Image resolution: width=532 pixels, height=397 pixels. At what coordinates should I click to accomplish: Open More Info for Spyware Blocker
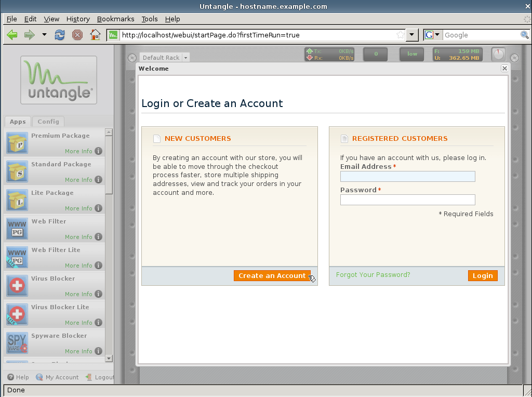78,351
